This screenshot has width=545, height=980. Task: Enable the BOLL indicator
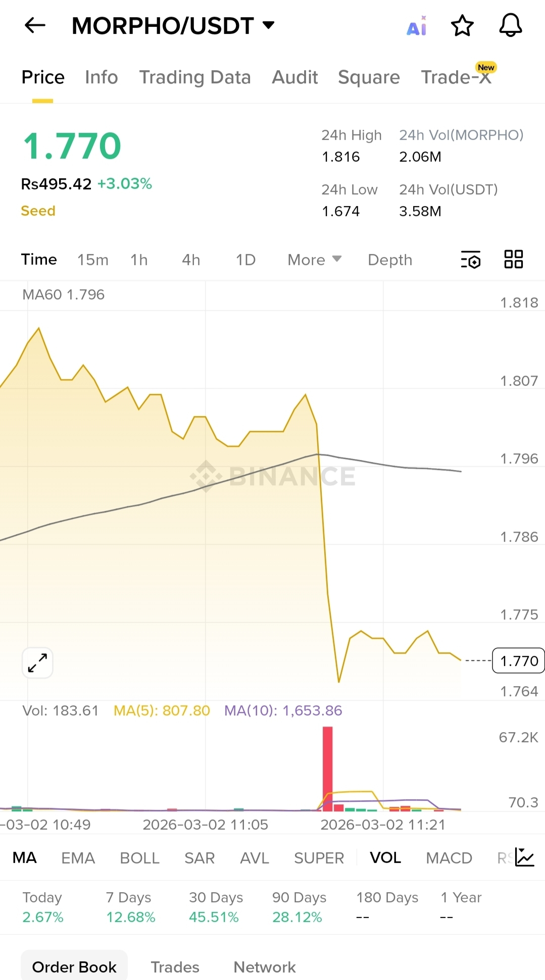coord(139,858)
